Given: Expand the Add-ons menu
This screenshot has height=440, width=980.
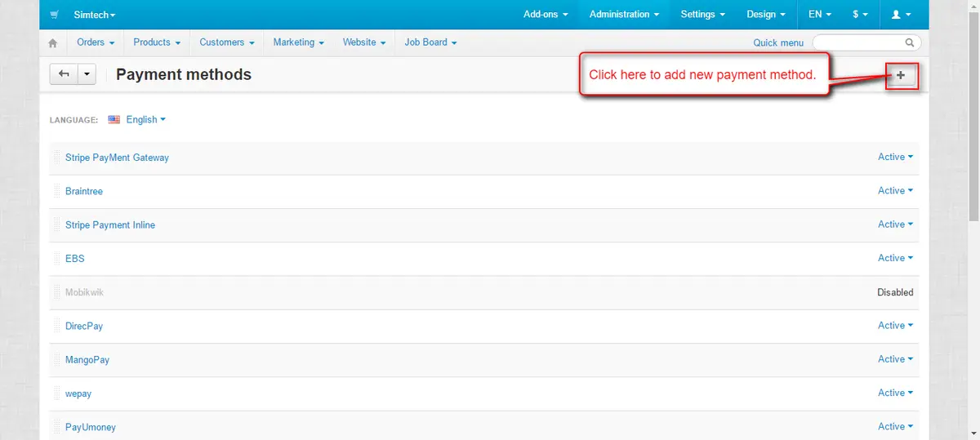Looking at the screenshot, I should pyautogui.click(x=545, y=15).
